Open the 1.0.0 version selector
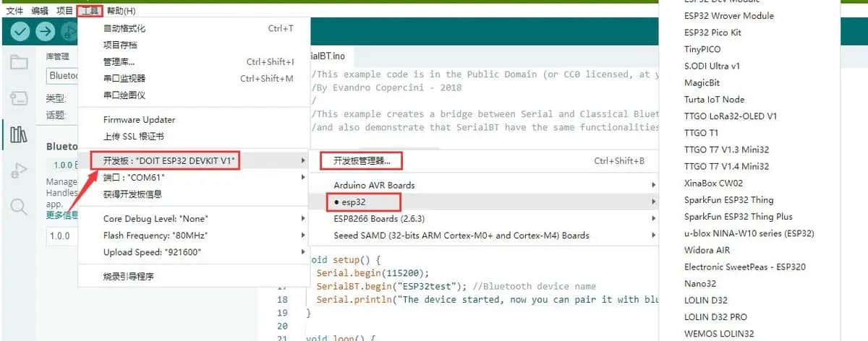868x341 pixels. pos(61,236)
